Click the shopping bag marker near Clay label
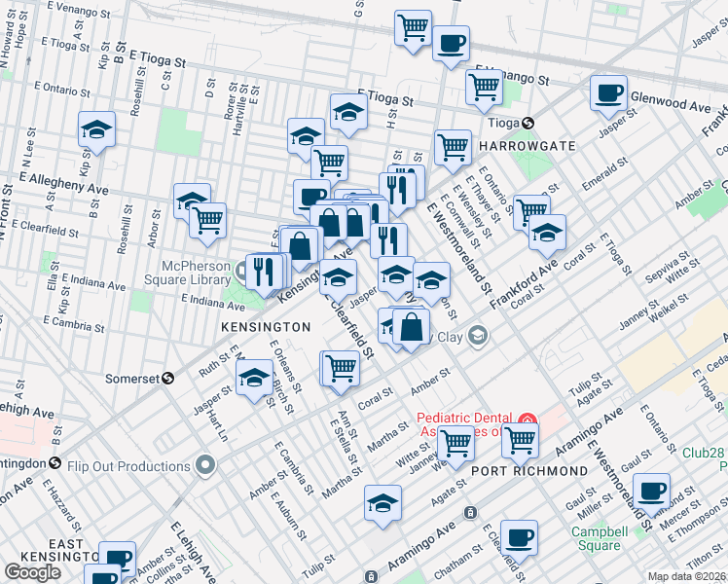Viewport: 728px width, 584px height. pos(411,327)
